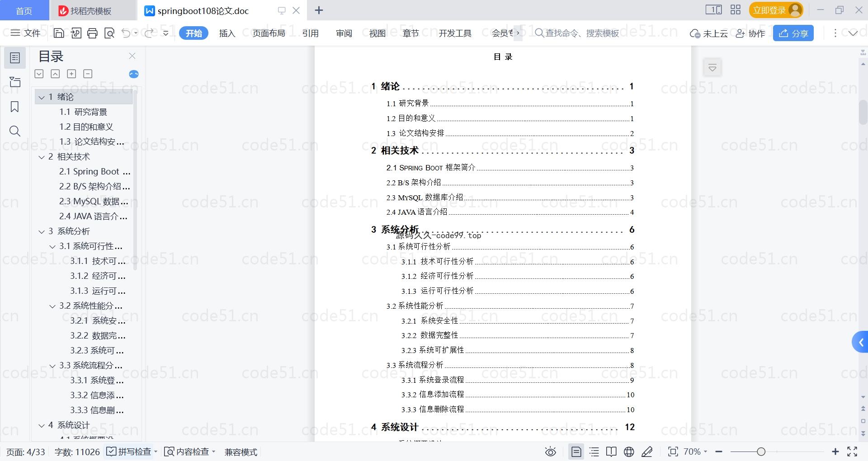Close the 目录 navigation panel

(132, 56)
